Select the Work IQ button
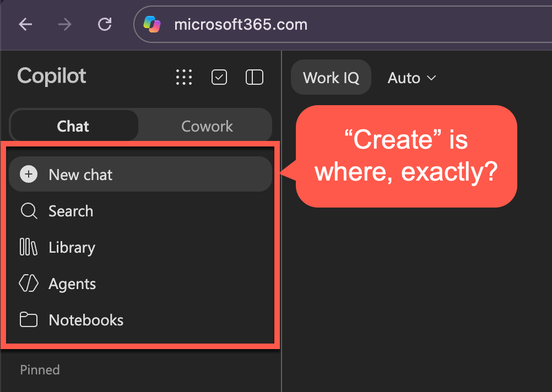This screenshot has width=552, height=392. coord(331,78)
